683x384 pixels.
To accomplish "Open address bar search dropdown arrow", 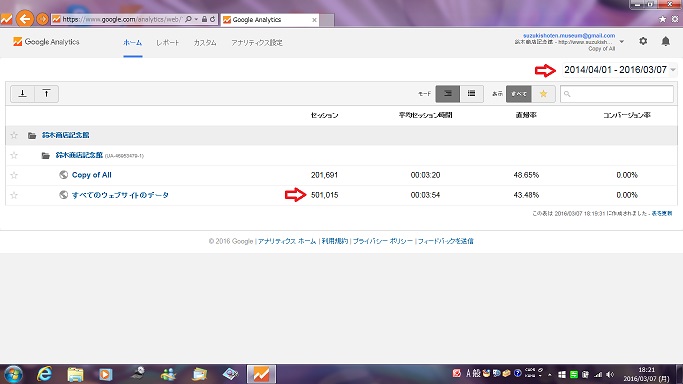I will point(196,19).
